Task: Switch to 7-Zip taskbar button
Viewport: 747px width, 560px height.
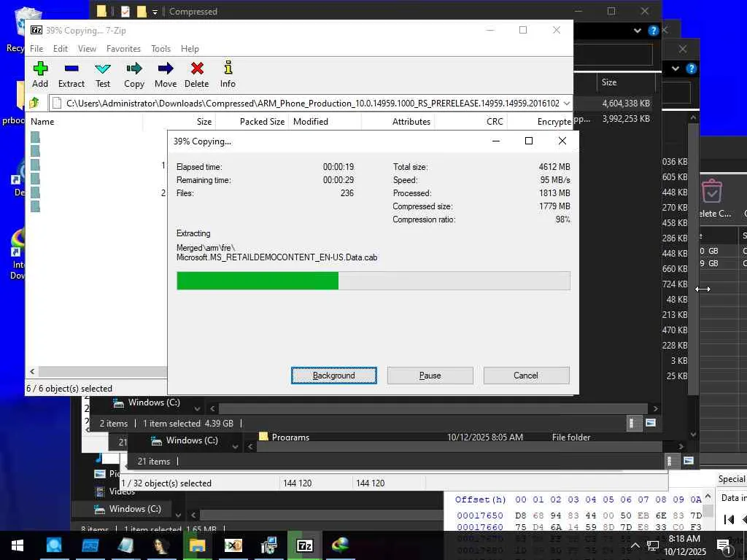Action: (x=304, y=545)
